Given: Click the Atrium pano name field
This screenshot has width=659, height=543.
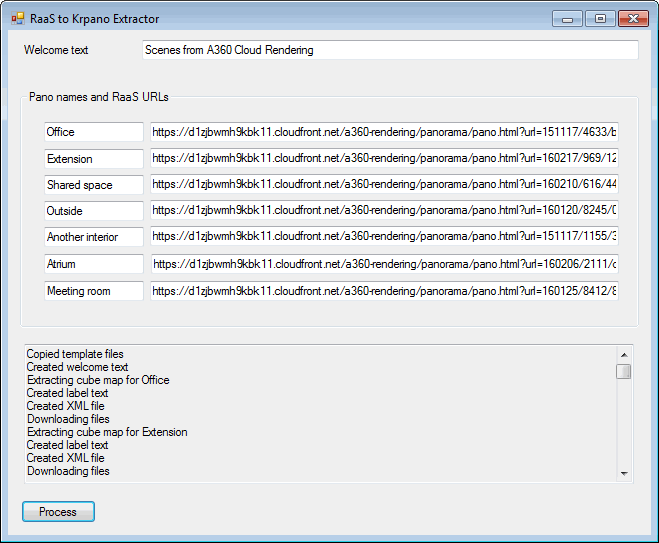Looking at the screenshot, I should click(x=94, y=264).
